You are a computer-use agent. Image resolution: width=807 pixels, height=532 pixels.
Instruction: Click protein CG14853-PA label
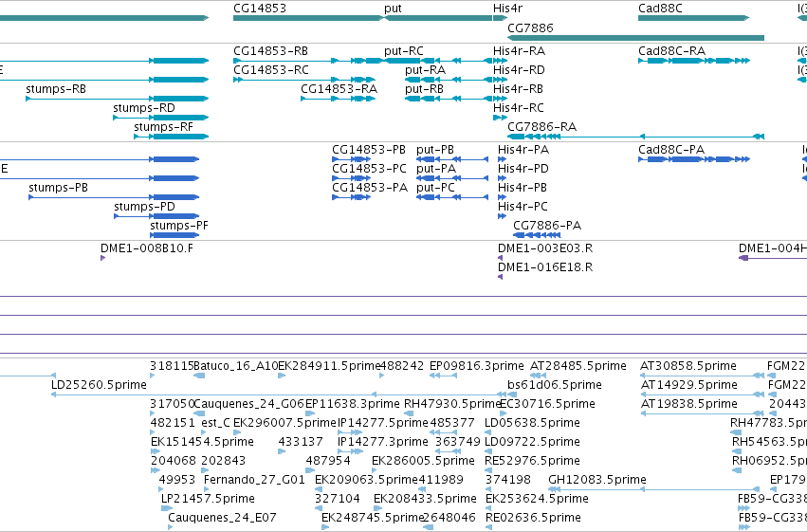pos(370,188)
